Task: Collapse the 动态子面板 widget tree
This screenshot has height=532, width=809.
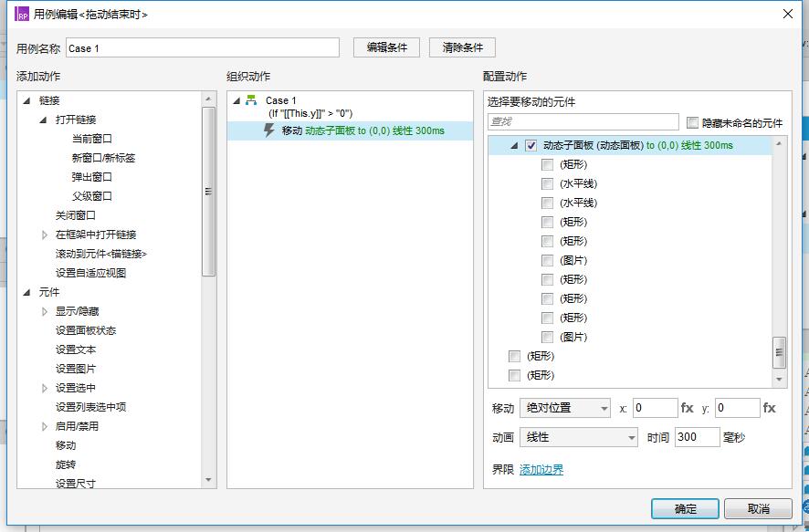Action: 514,146
